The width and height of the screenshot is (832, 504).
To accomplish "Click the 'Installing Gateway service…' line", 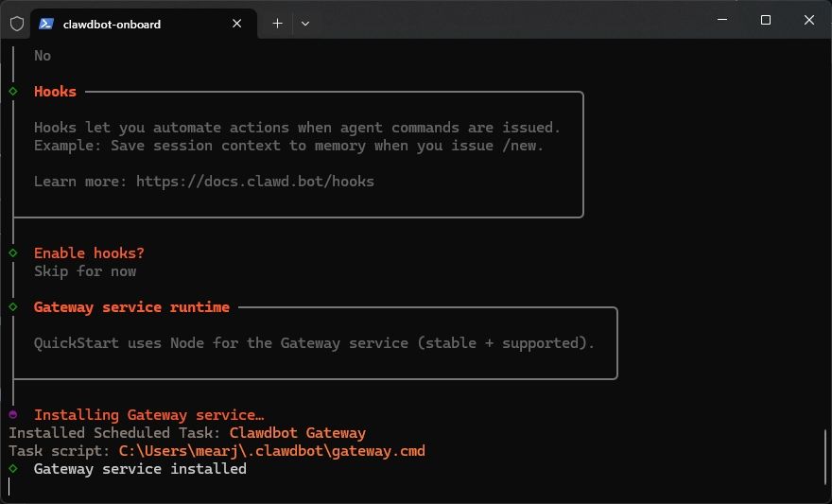I will [149, 414].
